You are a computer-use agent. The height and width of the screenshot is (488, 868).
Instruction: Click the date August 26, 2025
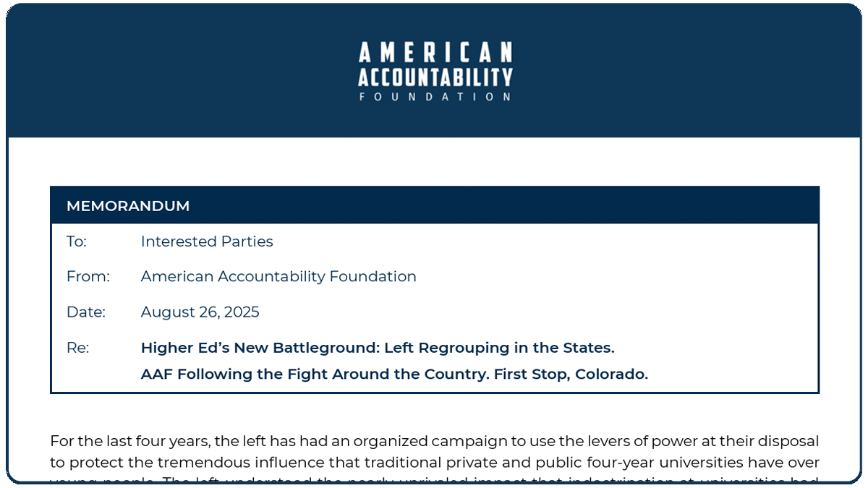tap(200, 312)
